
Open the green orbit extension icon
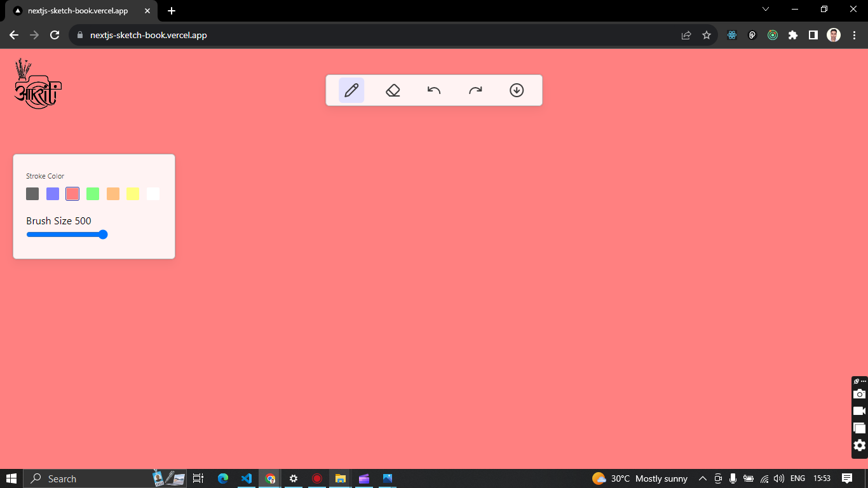[773, 35]
